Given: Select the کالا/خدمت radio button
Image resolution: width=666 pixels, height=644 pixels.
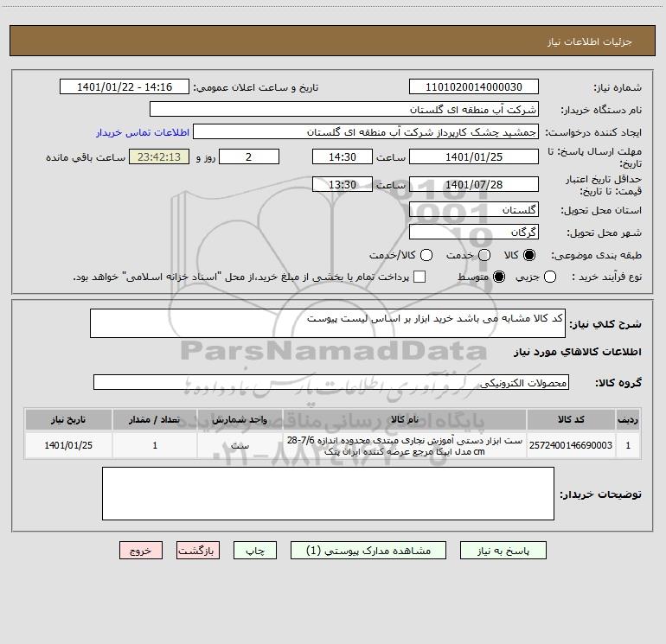Looking at the screenshot, I should pos(426,255).
